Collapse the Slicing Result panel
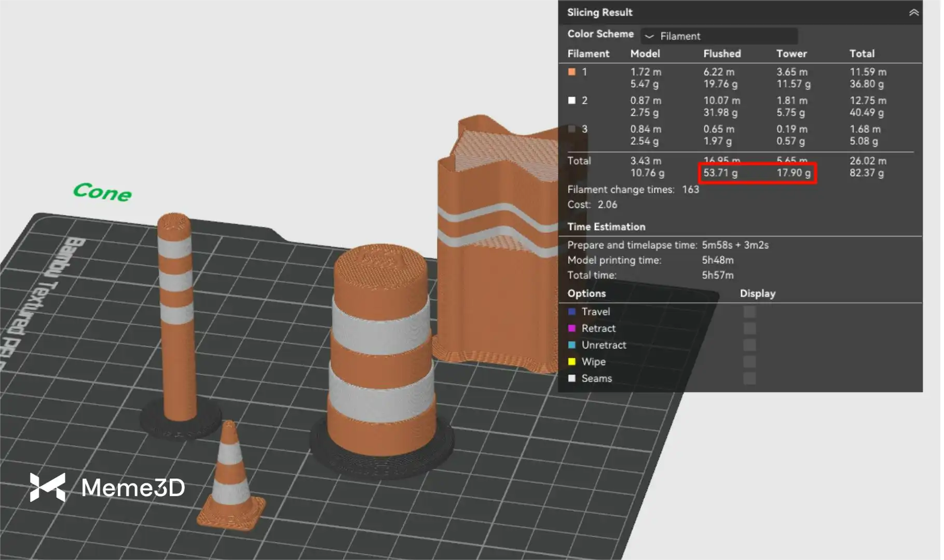Viewport: 944px width, 560px height. (913, 12)
